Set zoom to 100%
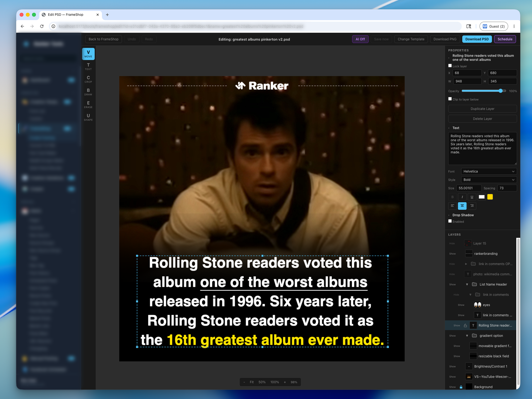Image resolution: width=532 pixels, height=399 pixels. [x=274, y=382]
